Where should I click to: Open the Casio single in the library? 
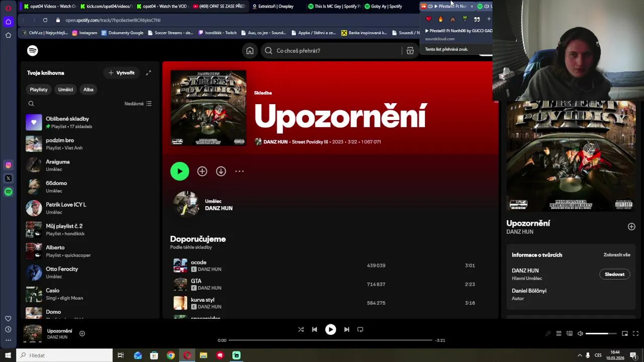(x=90, y=294)
